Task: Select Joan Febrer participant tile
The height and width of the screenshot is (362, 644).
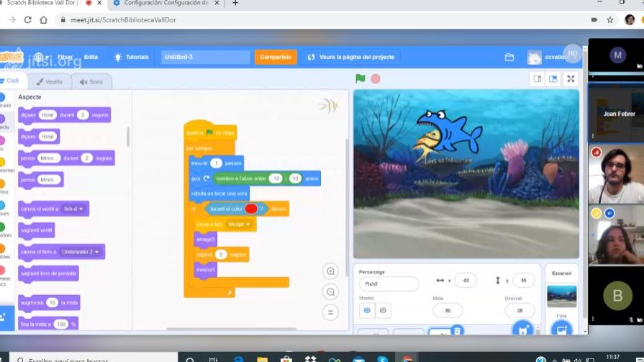Action: point(616,112)
